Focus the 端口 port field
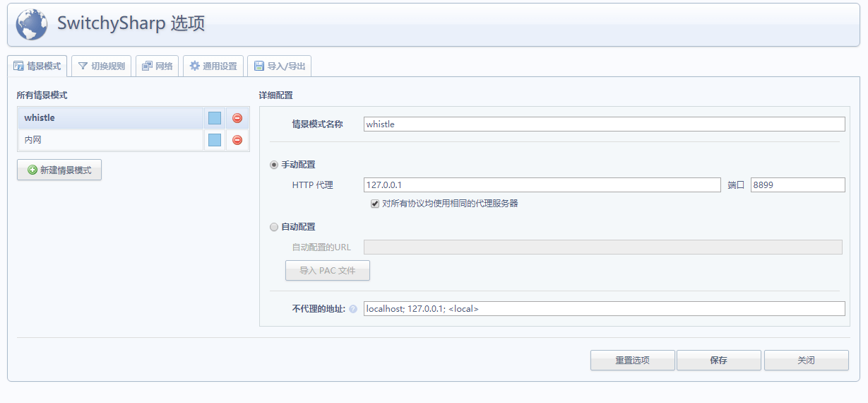The image size is (868, 403). (798, 185)
